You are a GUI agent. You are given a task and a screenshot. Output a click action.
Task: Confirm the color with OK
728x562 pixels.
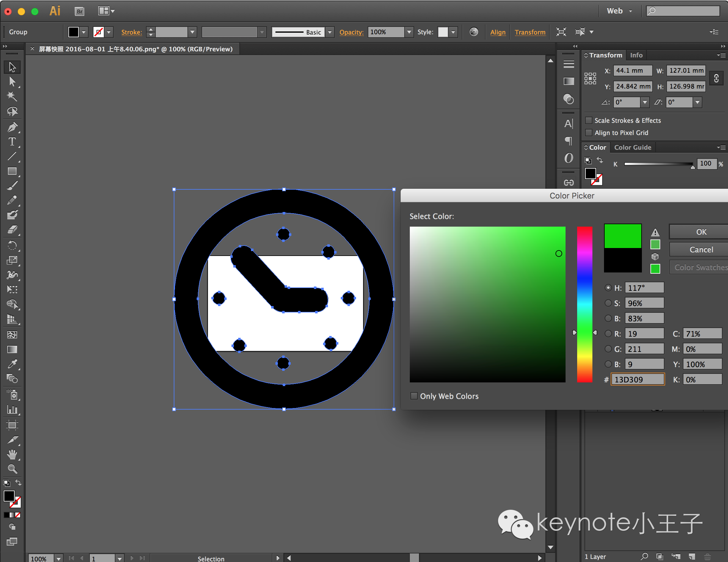click(701, 232)
